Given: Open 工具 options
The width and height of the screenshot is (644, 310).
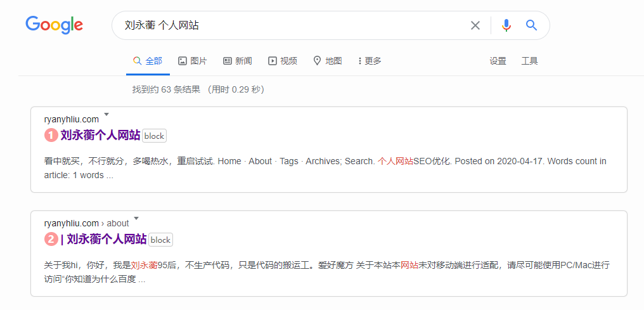Looking at the screenshot, I should point(529,61).
